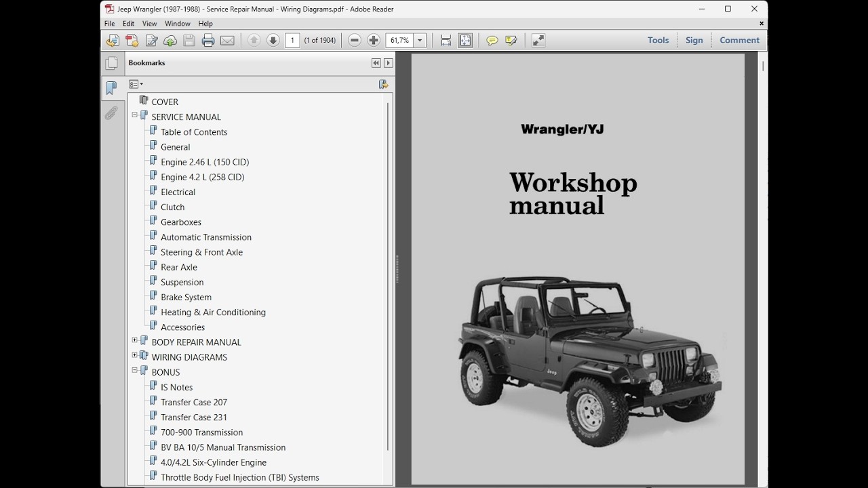This screenshot has width=868, height=488.
Task: Click the zoom percentage field
Action: tap(399, 41)
